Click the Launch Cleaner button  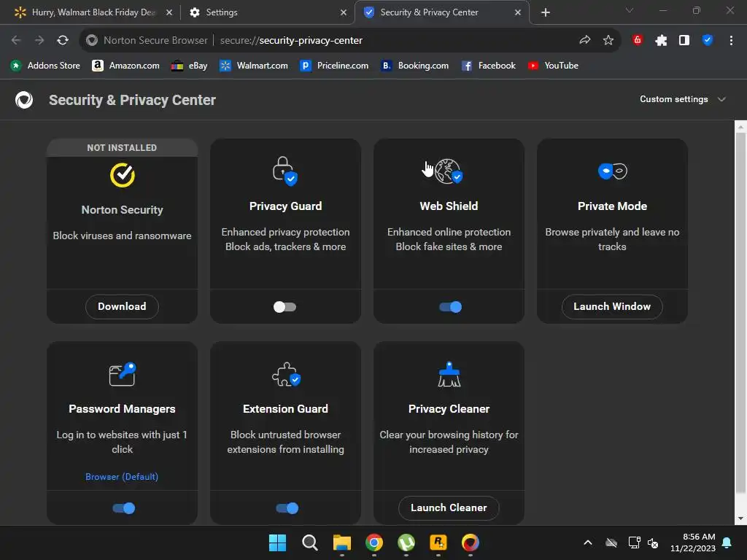click(x=449, y=508)
